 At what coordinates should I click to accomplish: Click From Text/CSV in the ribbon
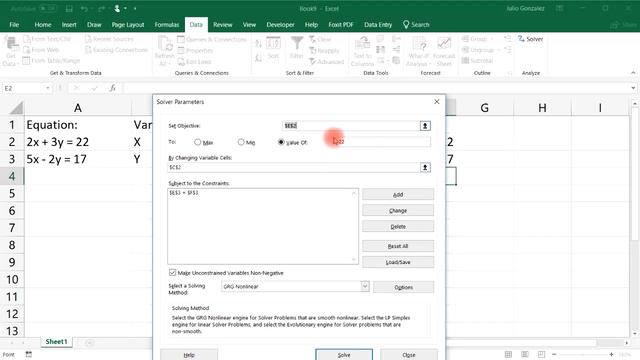(x=47, y=39)
